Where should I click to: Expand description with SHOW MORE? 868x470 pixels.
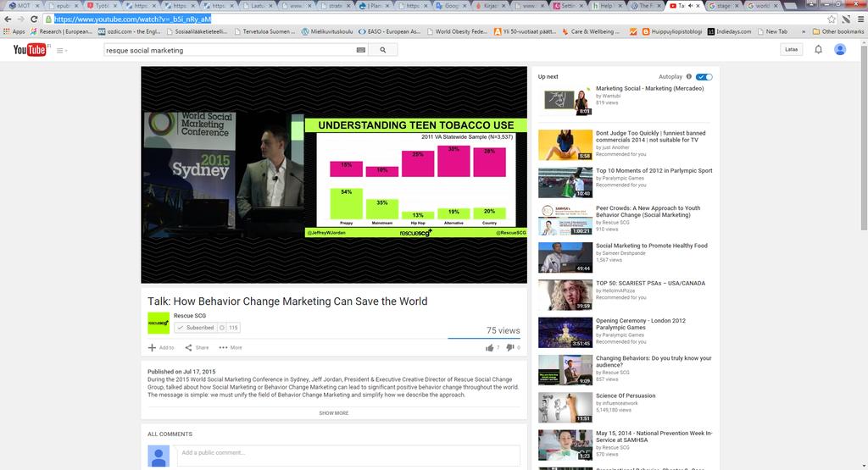[x=334, y=413]
